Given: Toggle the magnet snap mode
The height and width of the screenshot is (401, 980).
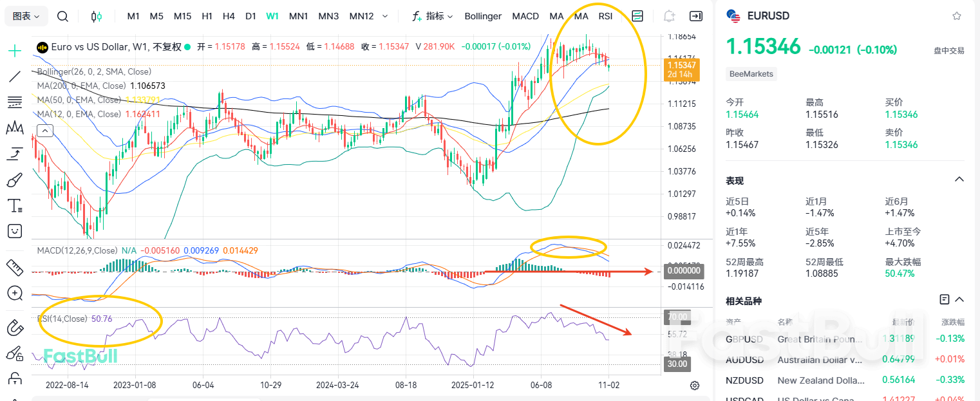Looking at the screenshot, I should coord(14,328).
